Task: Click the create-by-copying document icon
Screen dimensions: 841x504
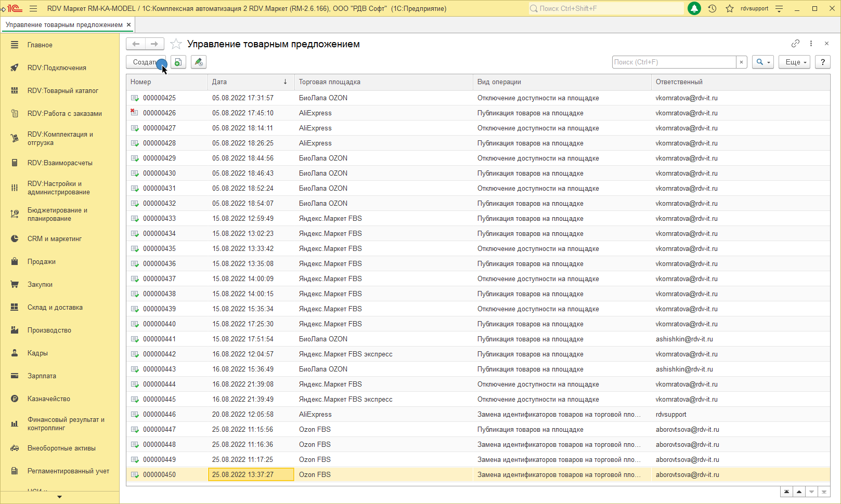Action: tap(178, 62)
